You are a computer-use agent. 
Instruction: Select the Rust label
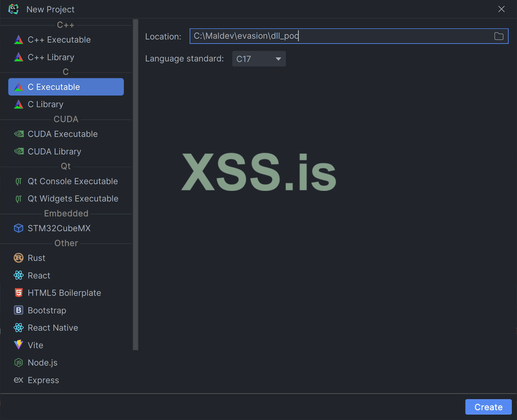point(37,258)
